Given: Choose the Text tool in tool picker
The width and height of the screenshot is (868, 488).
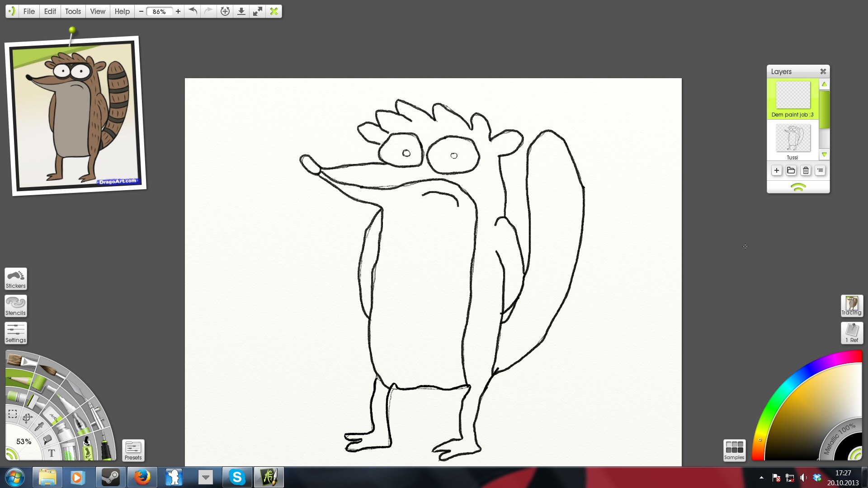Looking at the screenshot, I should pos(52,453).
